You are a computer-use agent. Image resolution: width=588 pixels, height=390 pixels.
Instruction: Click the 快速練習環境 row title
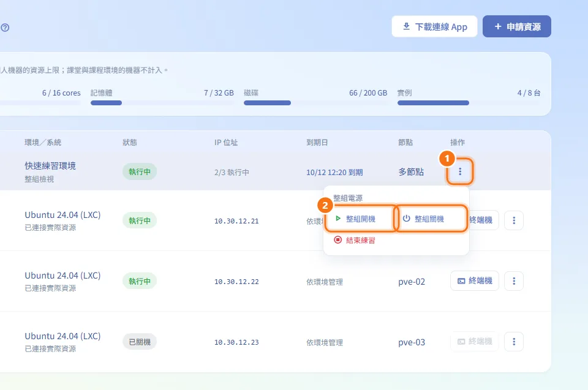(50, 166)
